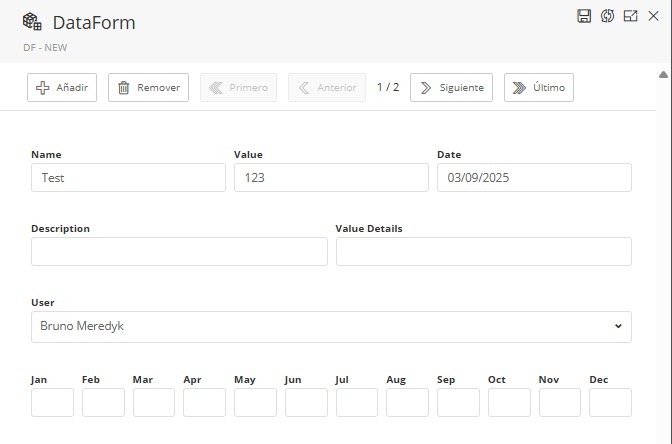Viewport: 672px width, 444px height.
Task: Go to Siguiente record
Action: point(451,87)
